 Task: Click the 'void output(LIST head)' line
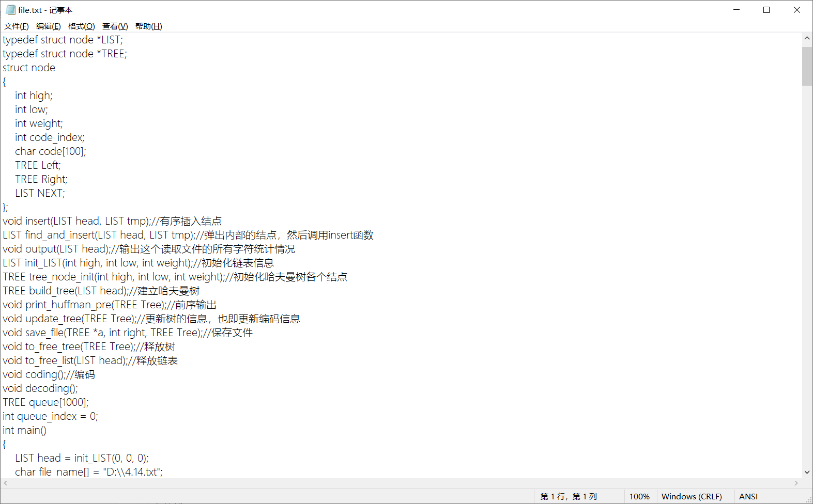[x=149, y=249]
